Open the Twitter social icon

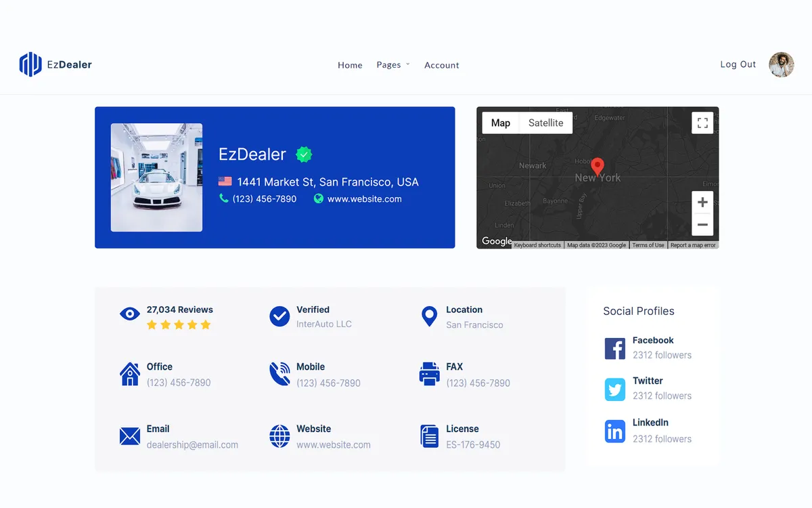615,390
